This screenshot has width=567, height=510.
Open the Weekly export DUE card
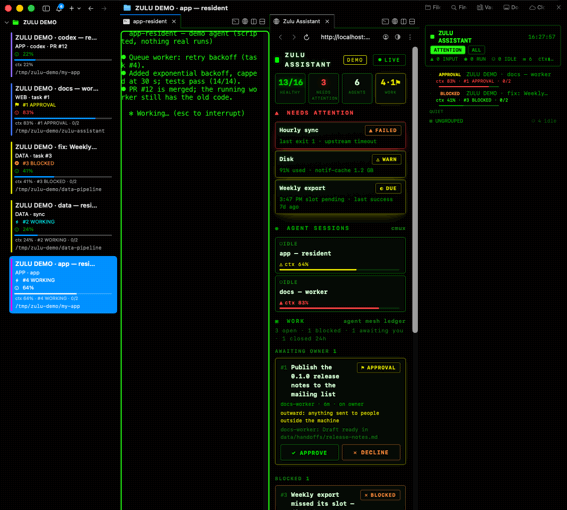pos(340,197)
